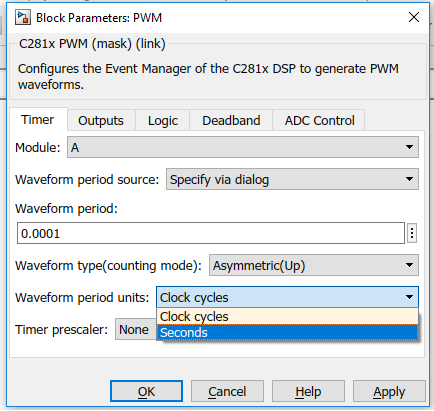Open the Deadband tab

click(x=231, y=120)
